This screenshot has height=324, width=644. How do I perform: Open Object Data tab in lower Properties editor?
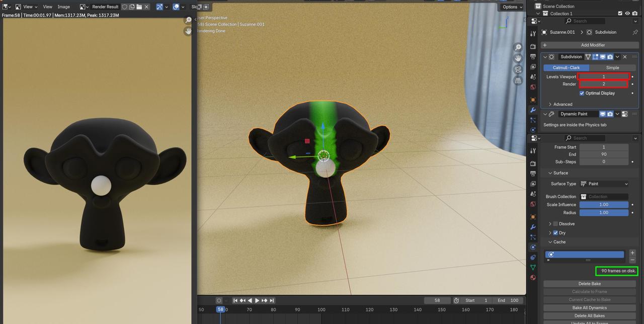click(533, 267)
